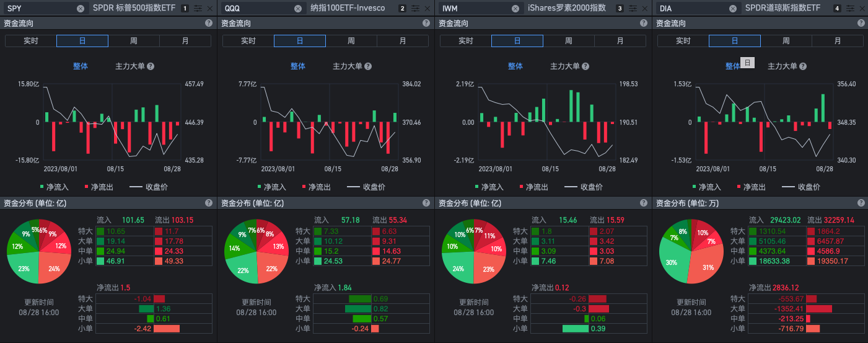Click the panel number 3 badge
Viewport: 868px width, 343px height.
click(x=620, y=9)
